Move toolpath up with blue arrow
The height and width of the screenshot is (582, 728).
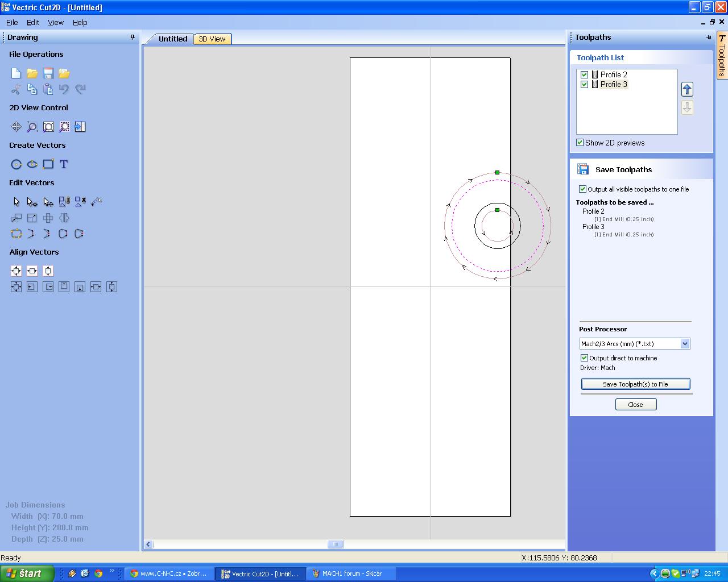coord(687,89)
